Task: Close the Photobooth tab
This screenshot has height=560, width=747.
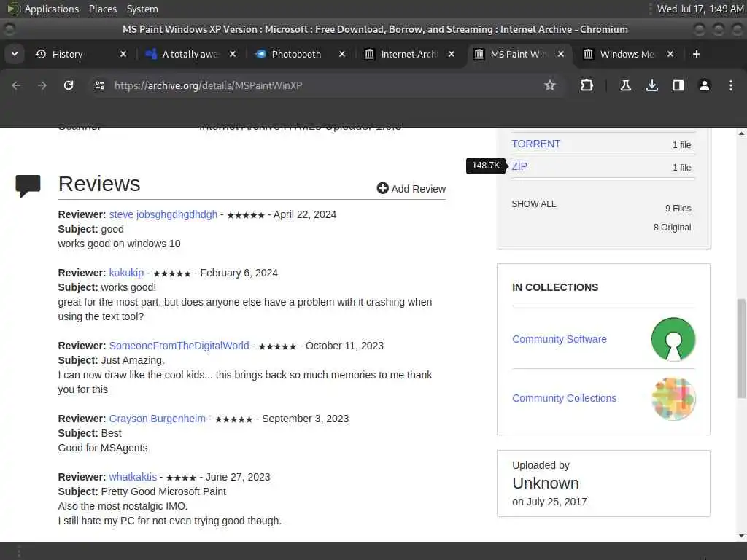Action: tap(341, 54)
